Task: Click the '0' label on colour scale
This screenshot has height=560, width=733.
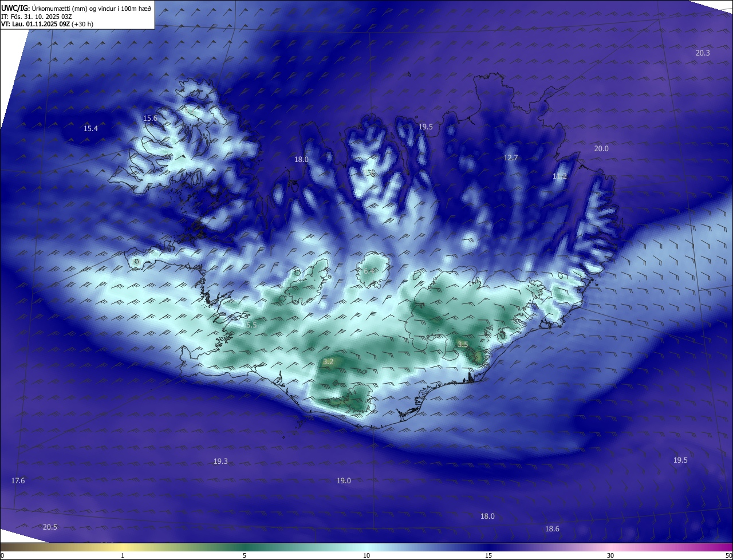Action: point(2,555)
